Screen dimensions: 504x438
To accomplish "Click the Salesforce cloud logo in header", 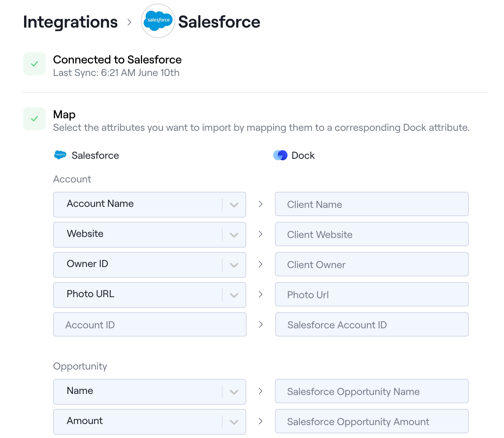I will coord(158,21).
